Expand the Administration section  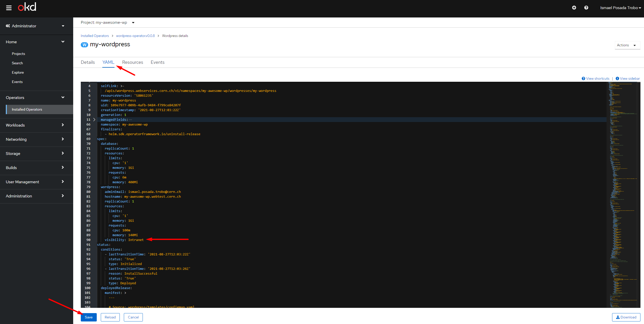click(35, 196)
